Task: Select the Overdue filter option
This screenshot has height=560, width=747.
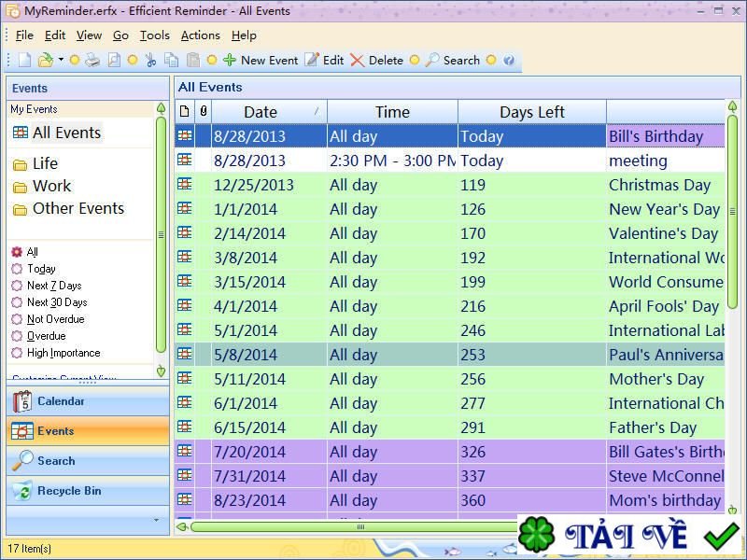Action: tap(38, 336)
